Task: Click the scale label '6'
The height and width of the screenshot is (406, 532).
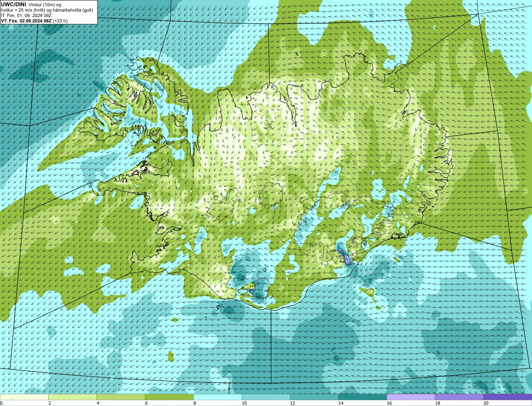Action: point(146,403)
